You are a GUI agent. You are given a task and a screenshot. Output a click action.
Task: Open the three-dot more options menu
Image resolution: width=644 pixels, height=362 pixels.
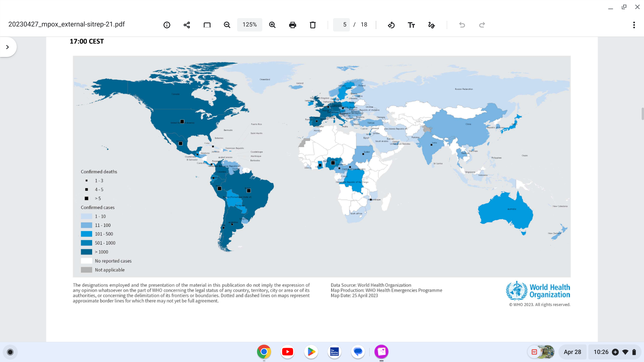(634, 25)
